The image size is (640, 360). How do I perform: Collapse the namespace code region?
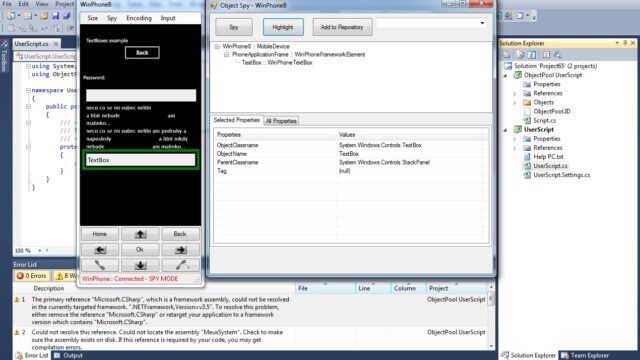[28, 90]
